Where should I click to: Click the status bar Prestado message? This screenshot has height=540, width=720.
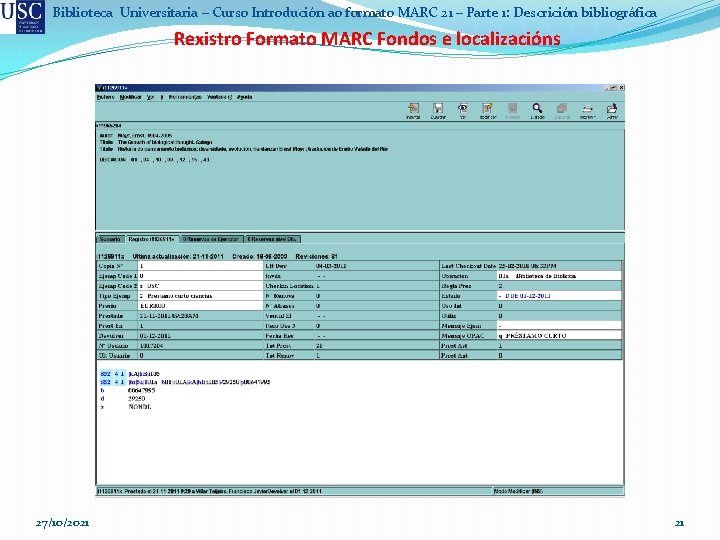click(294, 491)
